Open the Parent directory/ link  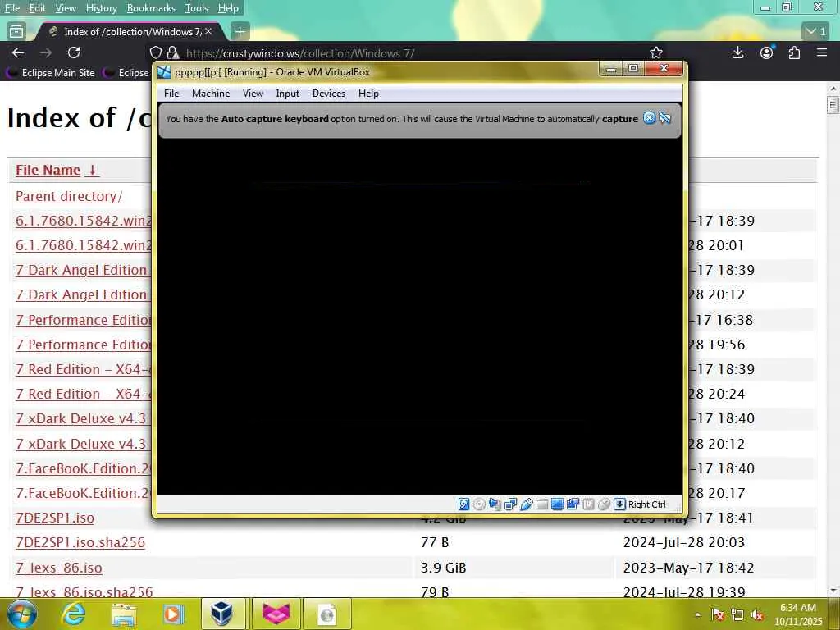pos(69,196)
